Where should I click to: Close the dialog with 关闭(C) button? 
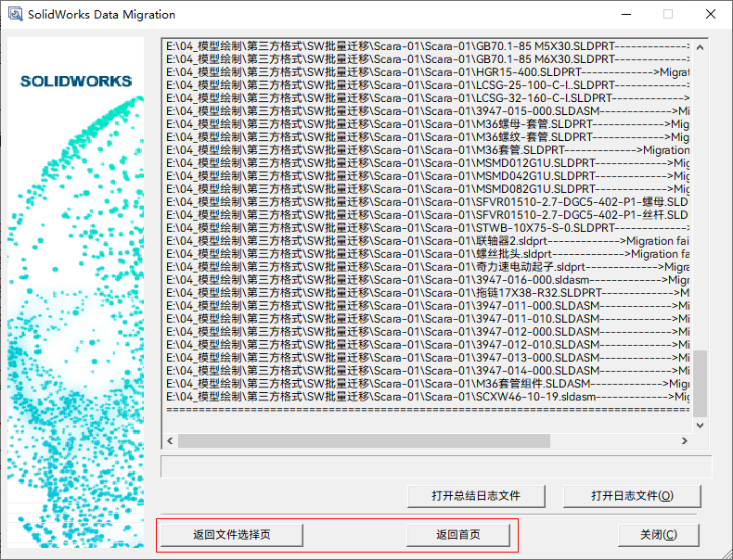click(659, 535)
